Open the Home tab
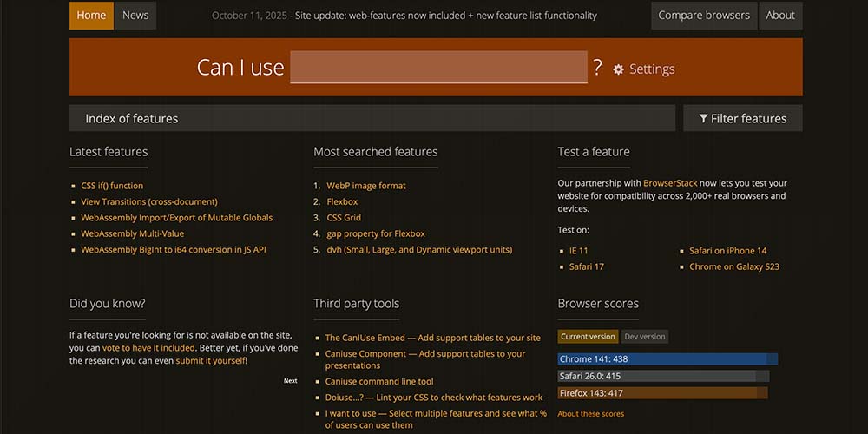The image size is (868, 434). 91,16
